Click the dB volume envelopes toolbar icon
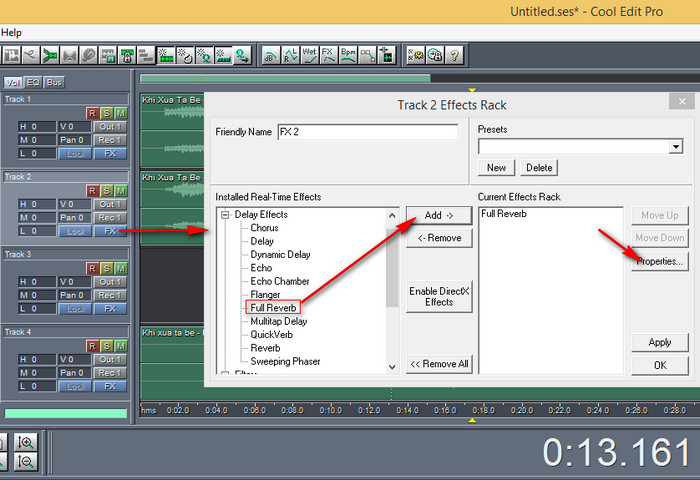This screenshot has width=700, height=480. (x=271, y=56)
